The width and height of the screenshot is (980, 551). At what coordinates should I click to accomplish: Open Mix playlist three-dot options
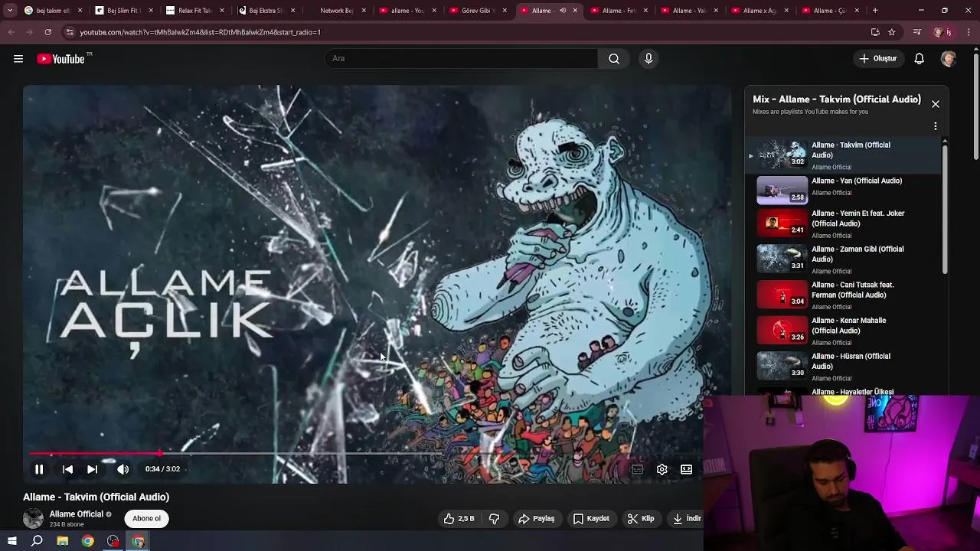pos(936,126)
